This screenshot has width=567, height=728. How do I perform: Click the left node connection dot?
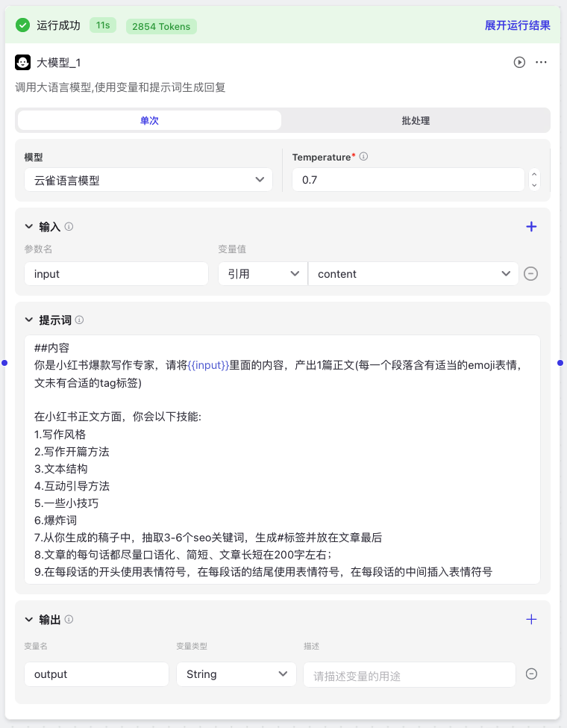point(4,363)
